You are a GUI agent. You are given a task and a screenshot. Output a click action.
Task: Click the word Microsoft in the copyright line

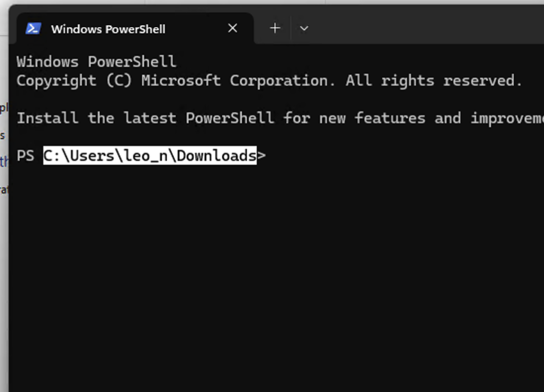181,80
